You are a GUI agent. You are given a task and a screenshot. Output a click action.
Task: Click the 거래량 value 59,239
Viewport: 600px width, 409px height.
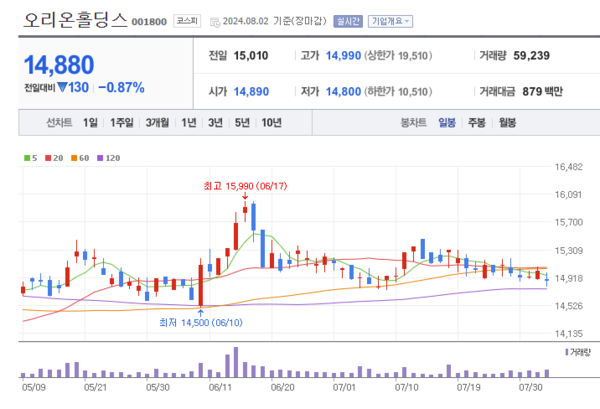[x=532, y=56]
